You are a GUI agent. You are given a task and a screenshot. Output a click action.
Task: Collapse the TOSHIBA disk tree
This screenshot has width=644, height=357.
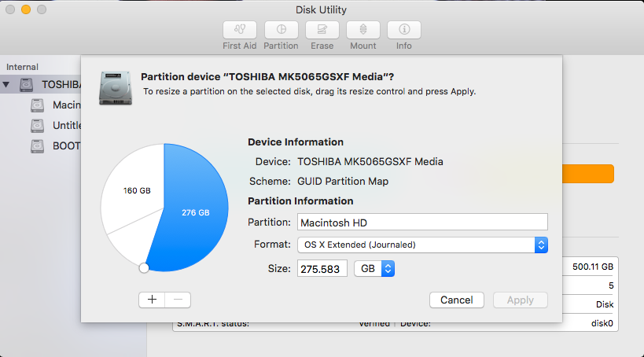[6, 85]
